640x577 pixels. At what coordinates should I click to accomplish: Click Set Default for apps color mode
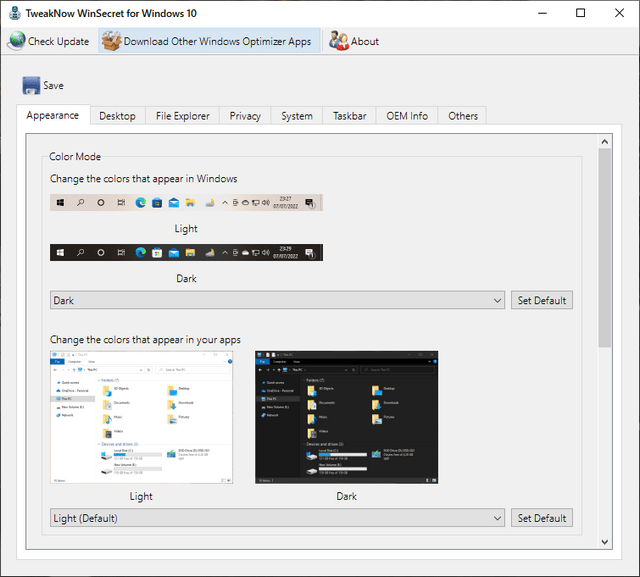tap(542, 518)
